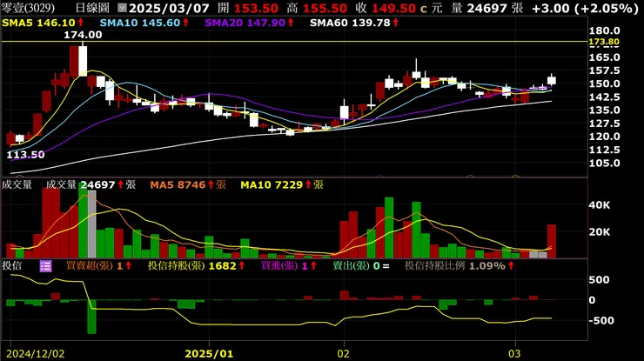
Task: Select the SMA10 145.60 indicator label
Action: pos(144,23)
